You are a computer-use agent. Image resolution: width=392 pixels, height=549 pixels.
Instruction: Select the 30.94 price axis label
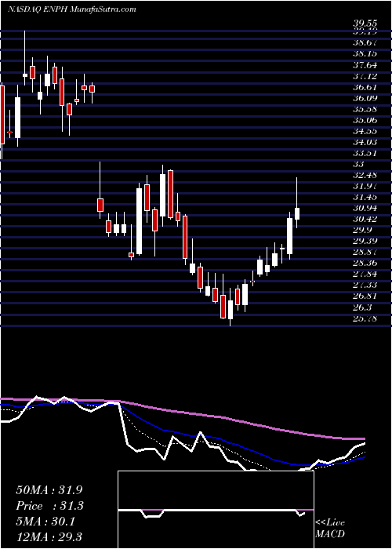pos(365,208)
